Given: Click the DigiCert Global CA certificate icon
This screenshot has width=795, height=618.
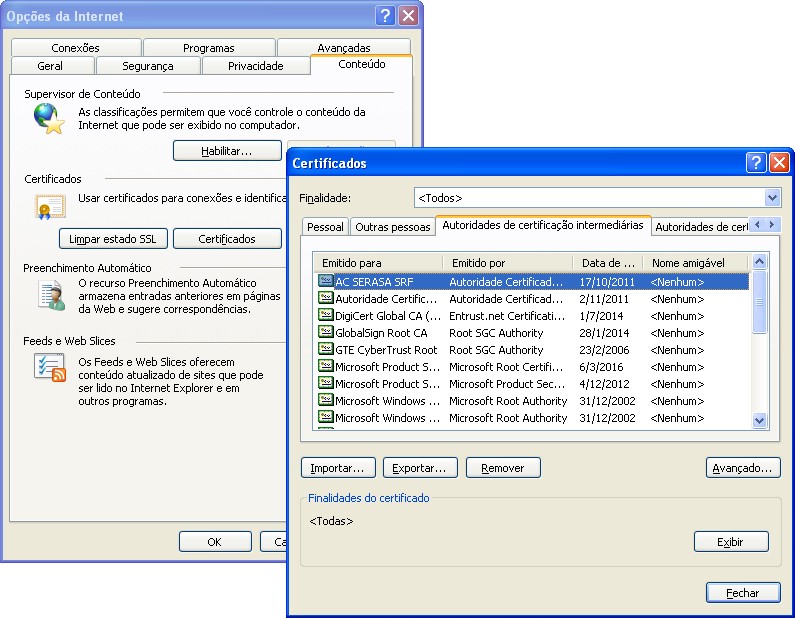Looking at the screenshot, I should click(325, 315).
